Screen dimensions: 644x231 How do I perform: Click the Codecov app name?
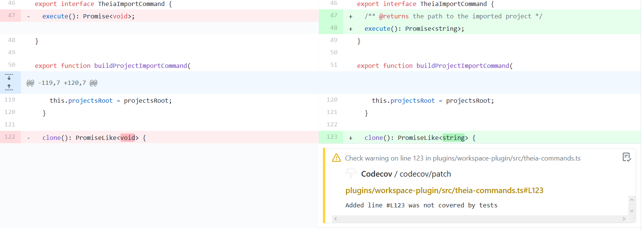tap(376, 174)
